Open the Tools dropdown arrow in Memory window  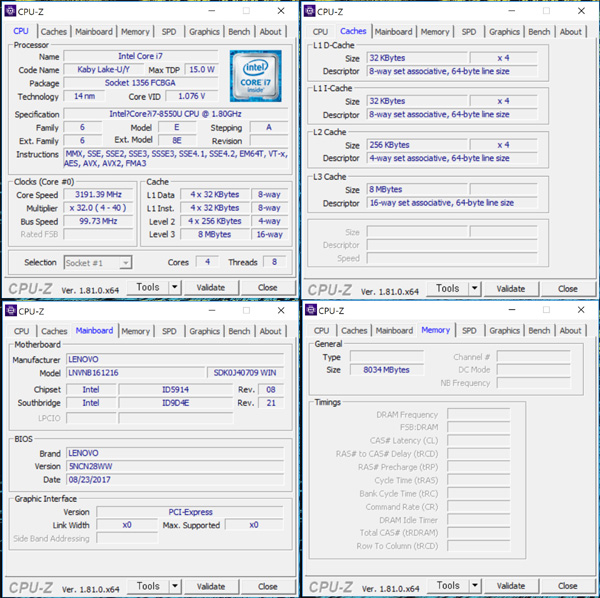[475, 585]
